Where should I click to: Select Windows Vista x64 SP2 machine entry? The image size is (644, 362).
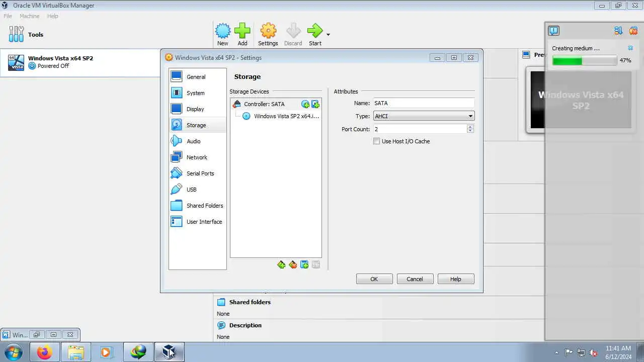point(80,62)
